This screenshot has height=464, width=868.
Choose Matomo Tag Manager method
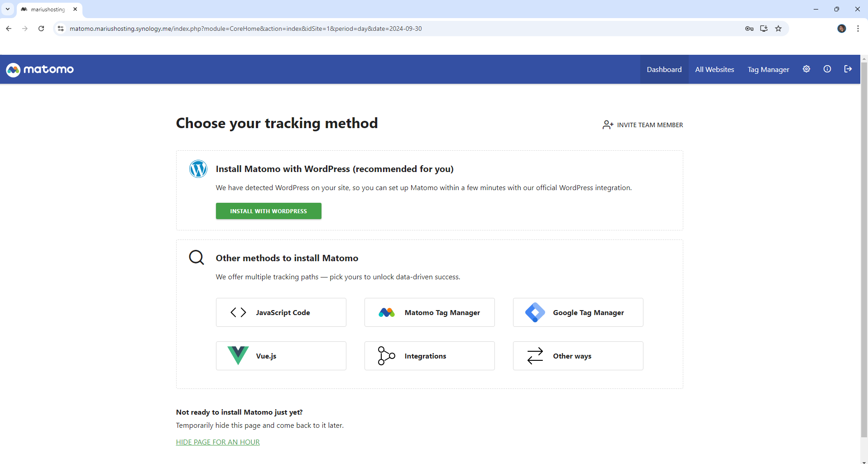point(430,312)
